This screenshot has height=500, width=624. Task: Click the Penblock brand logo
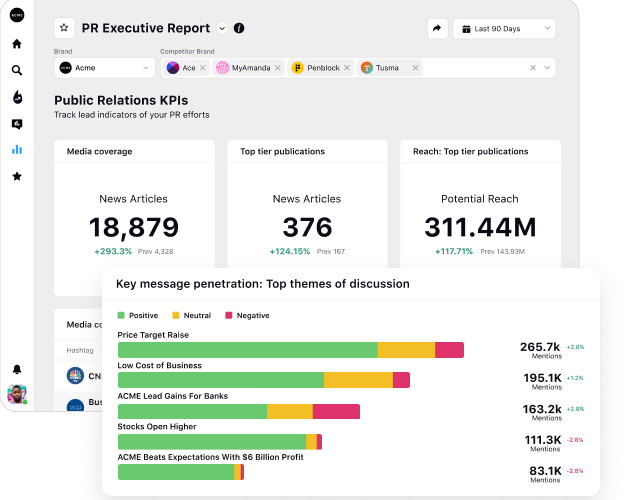298,68
